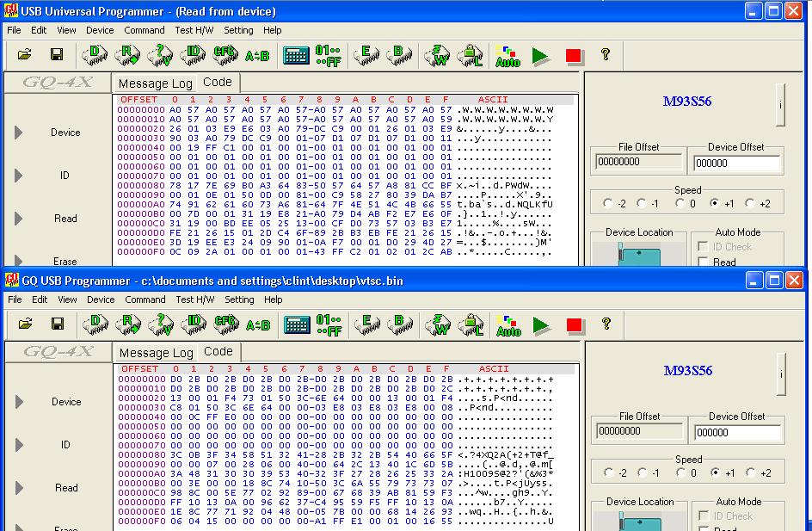Click the ID chip icon in USB Universal Programmer window
Image resolution: width=812 pixels, height=531 pixels.
(193, 55)
